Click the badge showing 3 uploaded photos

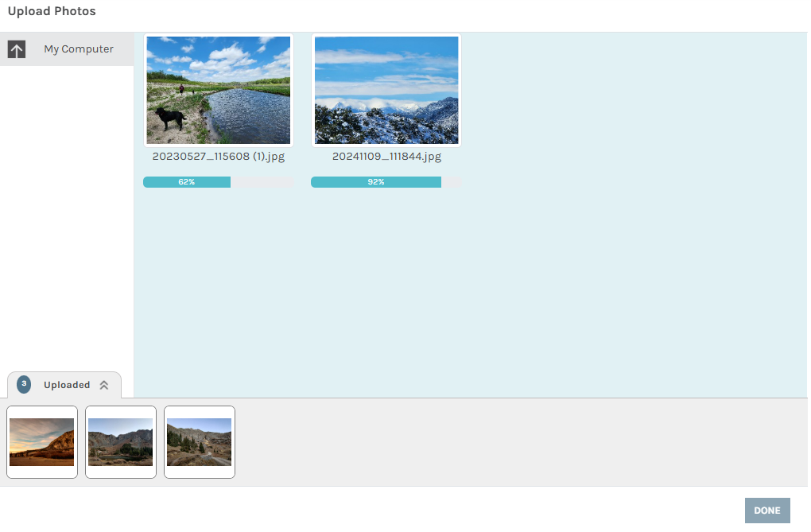pos(24,384)
